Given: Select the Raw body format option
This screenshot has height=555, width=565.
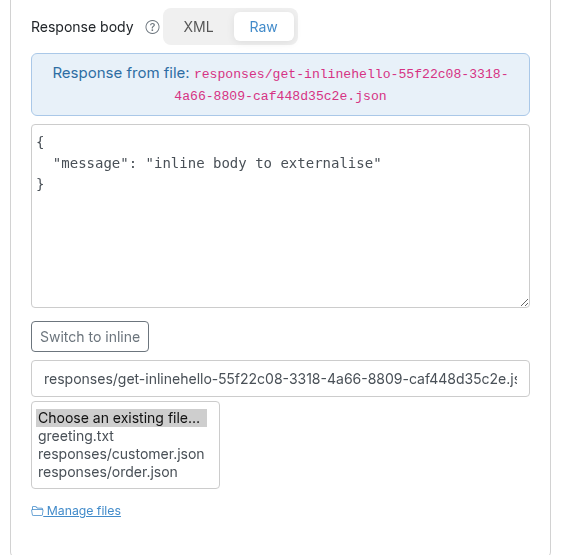Looking at the screenshot, I should point(263,27).
